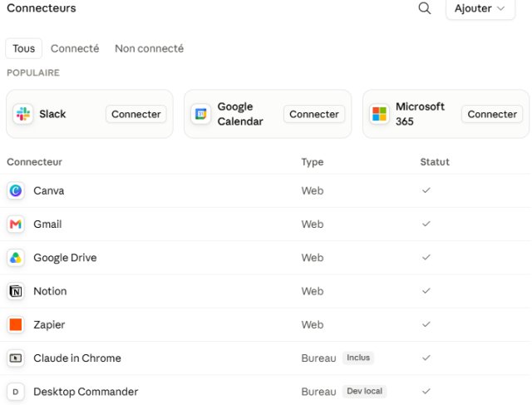Connect Slack with the Connecter button
The image size is (532, 405).
pyautogui.click(x=136, y=114)
